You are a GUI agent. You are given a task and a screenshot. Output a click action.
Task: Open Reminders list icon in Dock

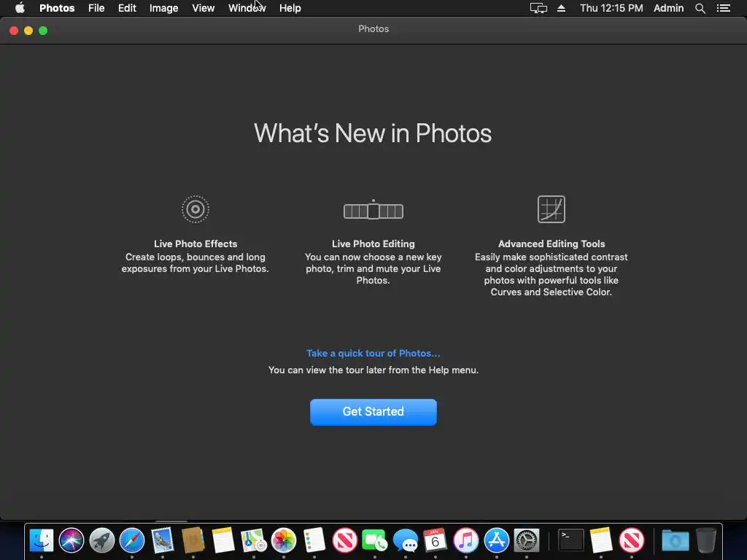(314, 540)
